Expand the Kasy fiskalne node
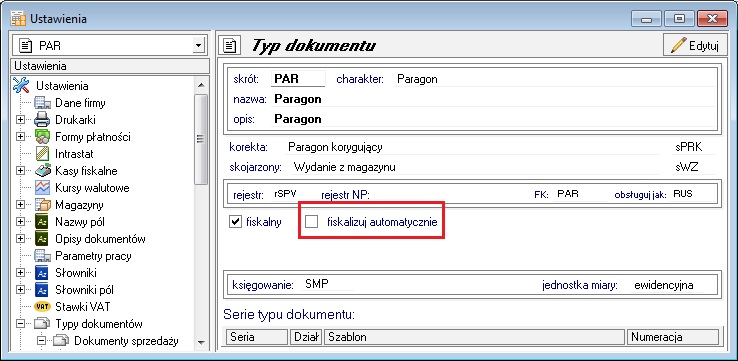 (20, 171)
